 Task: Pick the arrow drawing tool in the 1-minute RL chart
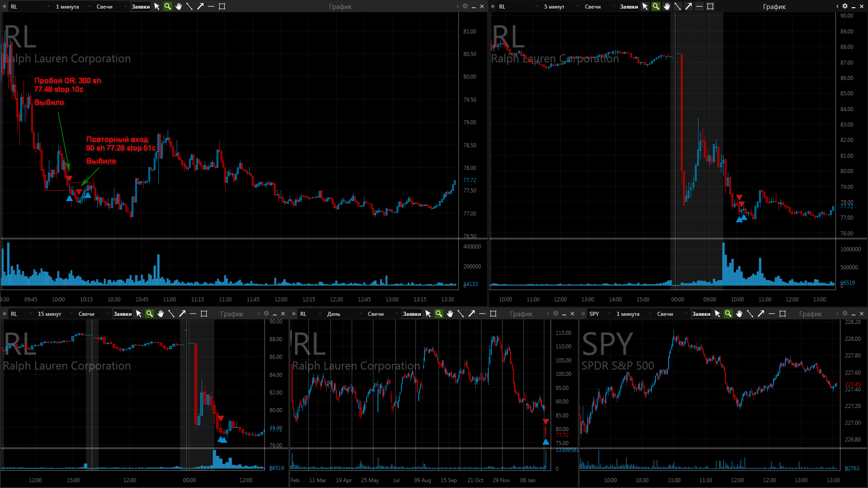point(200,6)
